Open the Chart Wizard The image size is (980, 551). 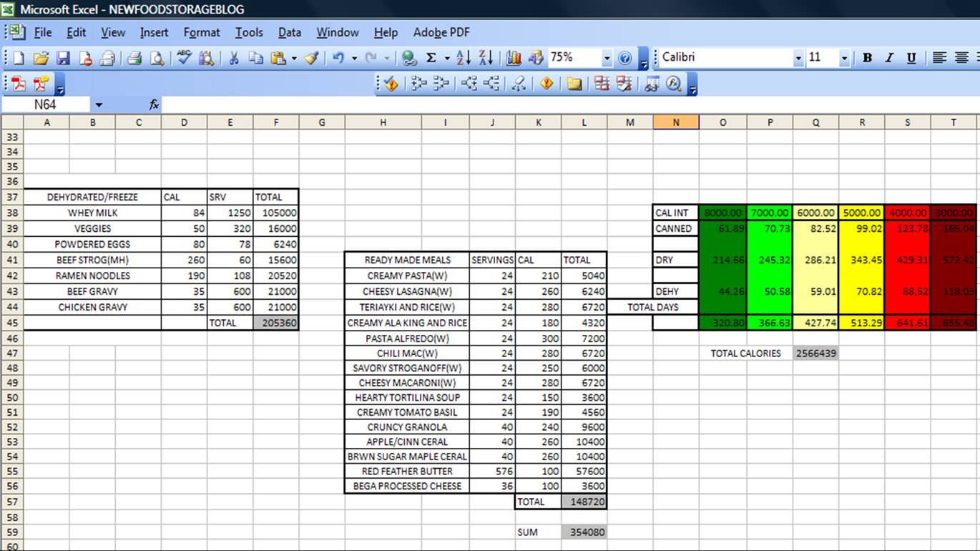click(514, 57)
